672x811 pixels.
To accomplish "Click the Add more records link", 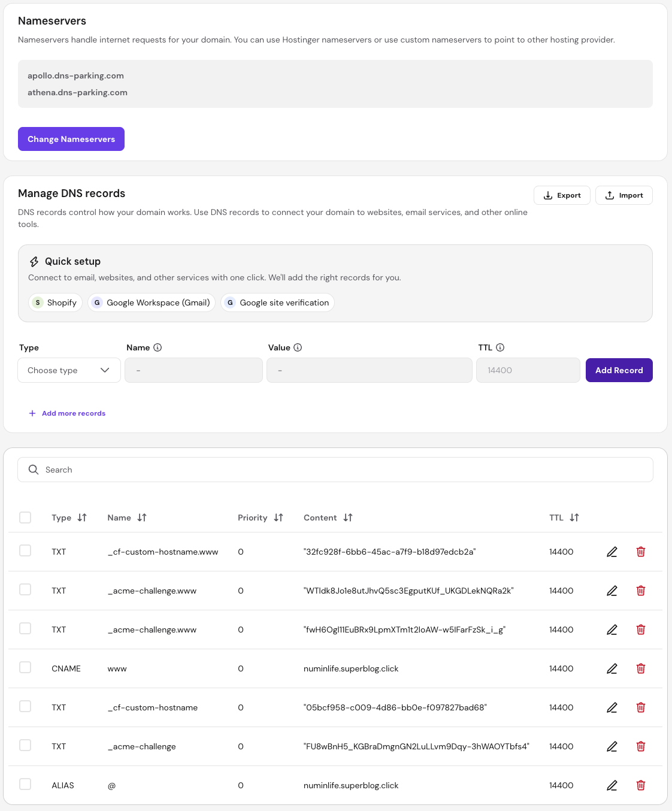I will tap(67, 413).
